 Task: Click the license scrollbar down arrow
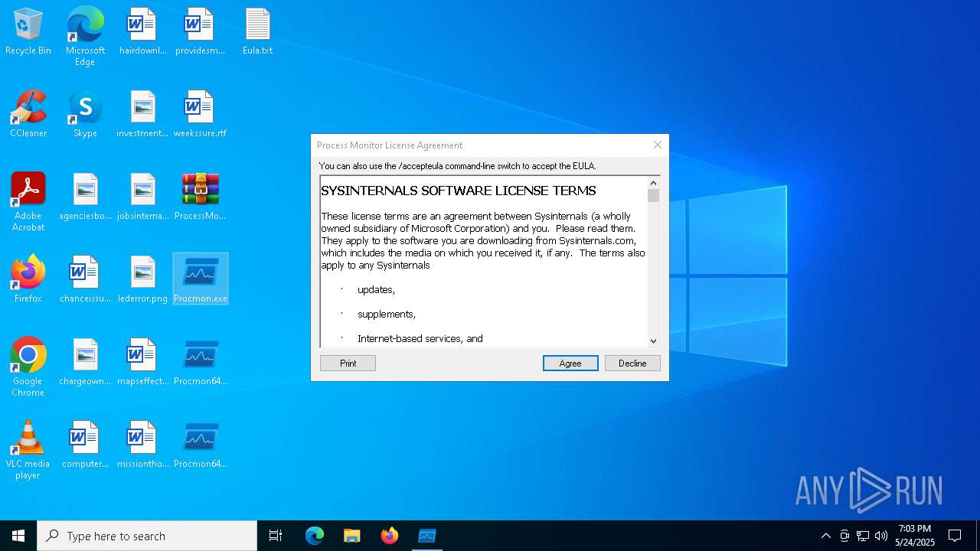(x=653, y=341)
